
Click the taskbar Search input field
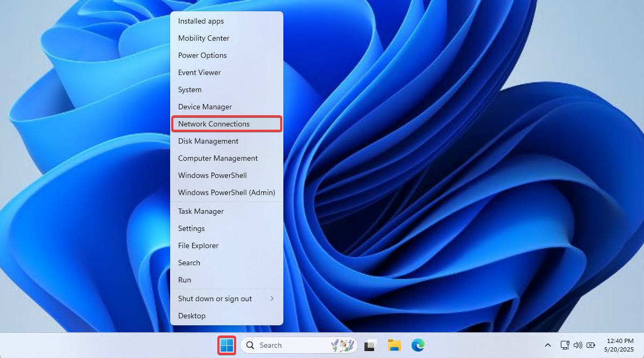pos(290,346)
